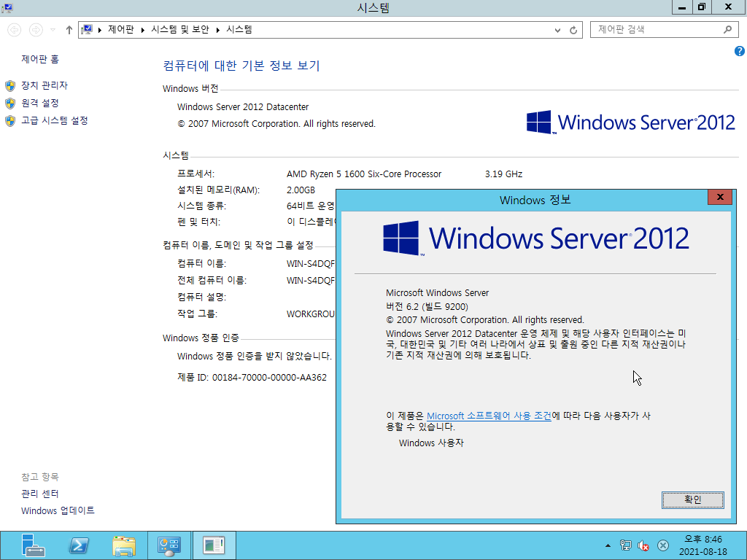Click 버전 6.2 (빌드 9200) text

[x=427, y=307]
